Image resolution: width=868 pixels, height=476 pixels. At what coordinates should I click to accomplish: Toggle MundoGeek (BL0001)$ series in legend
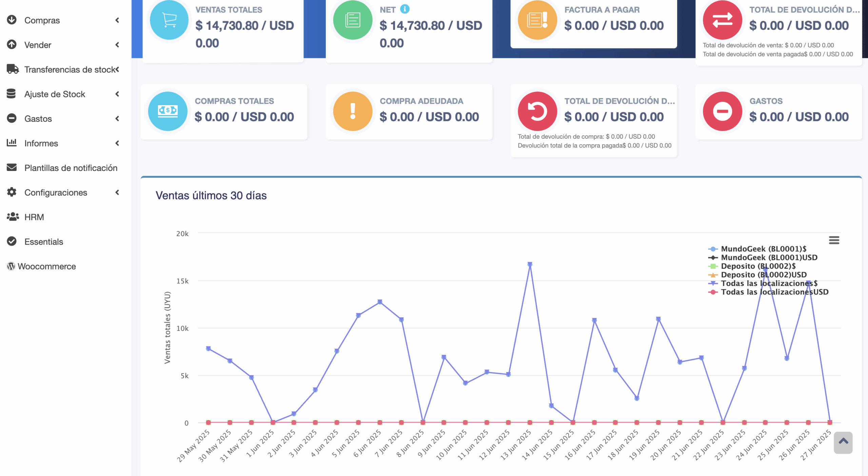763,249
